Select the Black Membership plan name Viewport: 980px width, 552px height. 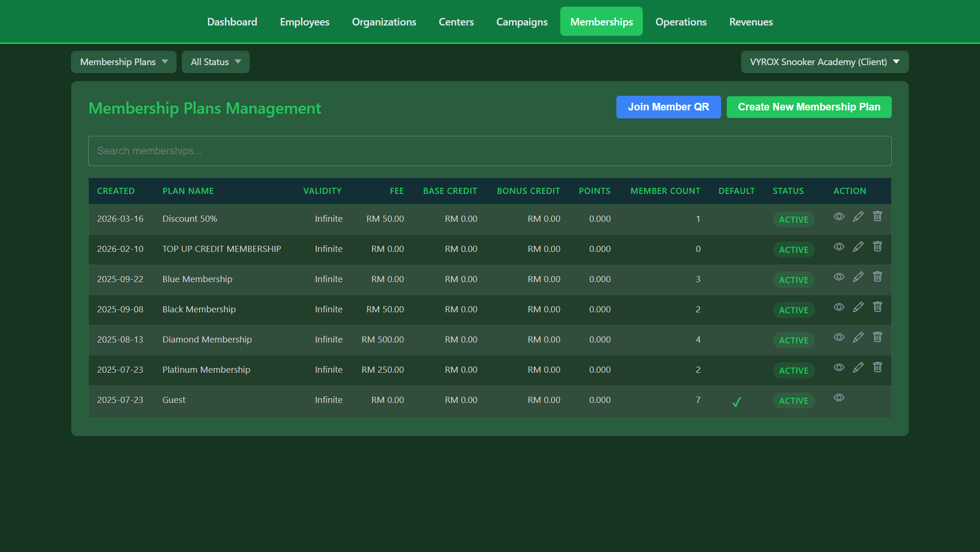(199, 309)
